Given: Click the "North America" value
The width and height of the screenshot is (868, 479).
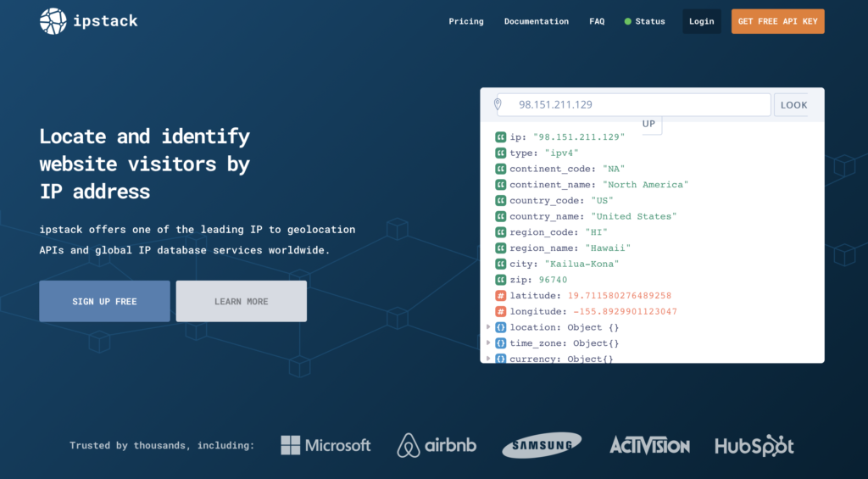Looking at the screenshot, I should 645,185.
